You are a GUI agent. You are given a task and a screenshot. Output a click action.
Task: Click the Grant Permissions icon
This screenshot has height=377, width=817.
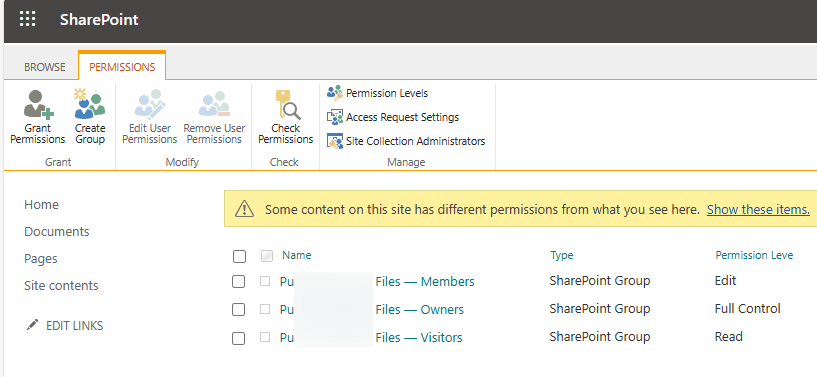pyautogui.click(x=39, y=104)
